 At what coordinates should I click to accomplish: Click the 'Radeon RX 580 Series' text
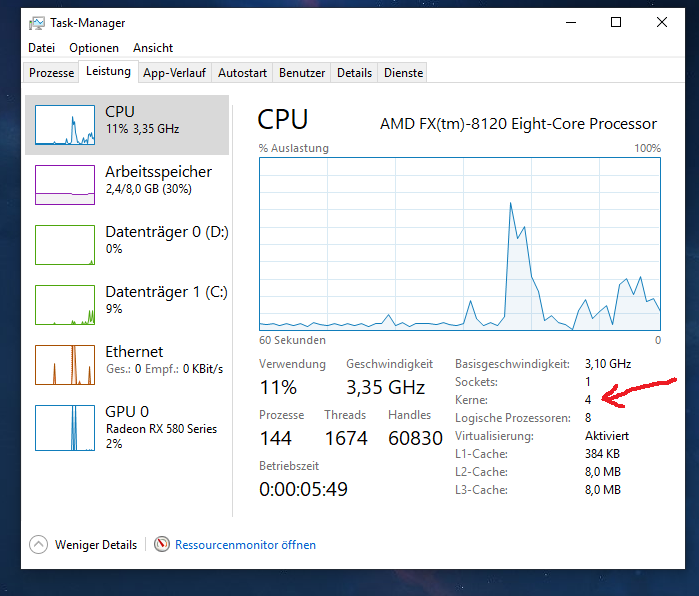coord(161,429)
